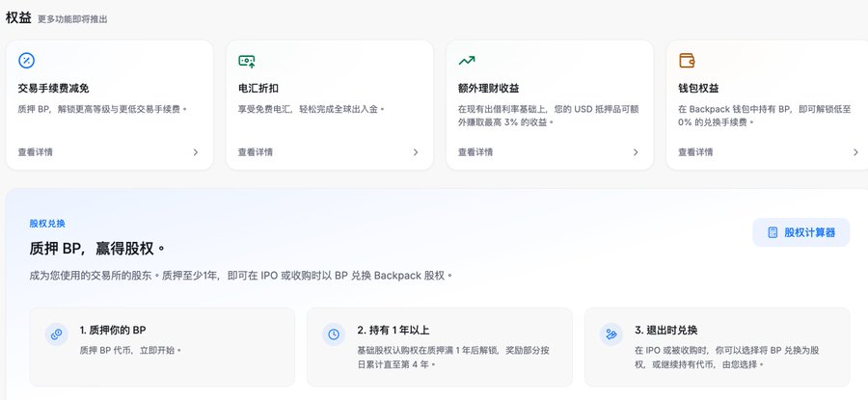Image resolution: width=868 pixels, height=400 pixels.
Task: Open the 交易手续费减免 card chevron arrow
Action: tap(196, 152)
